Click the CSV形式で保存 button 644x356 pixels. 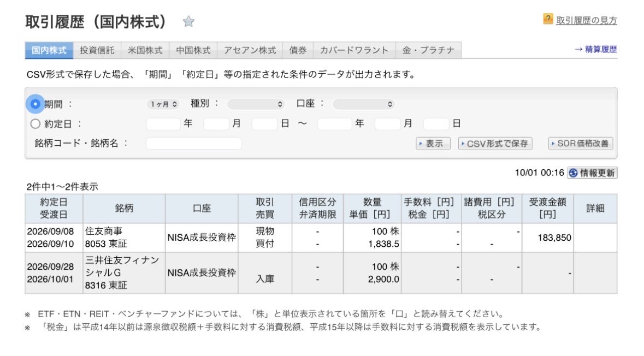(x=495, y=144)
